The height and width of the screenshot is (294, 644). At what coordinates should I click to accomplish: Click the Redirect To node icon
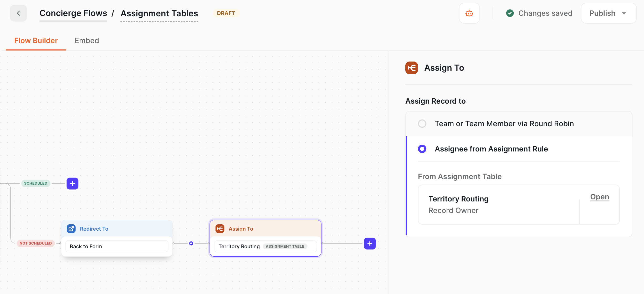coord(71,229)
